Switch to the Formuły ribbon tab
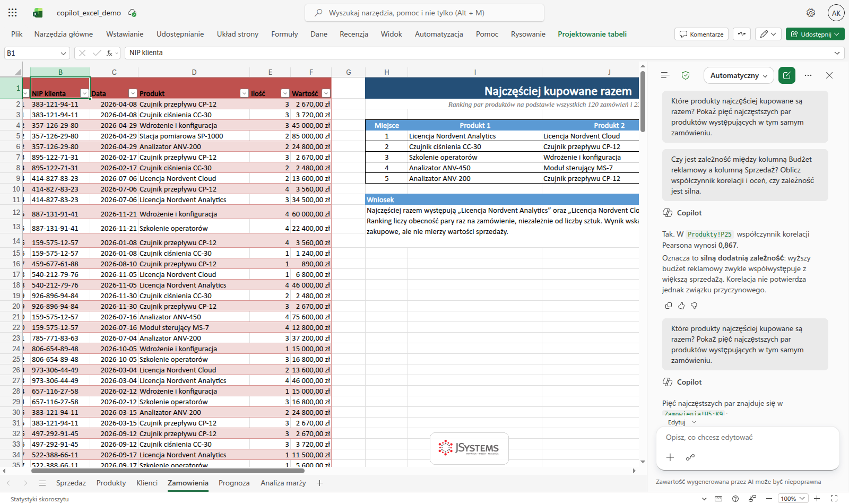 tap(284, 34)
